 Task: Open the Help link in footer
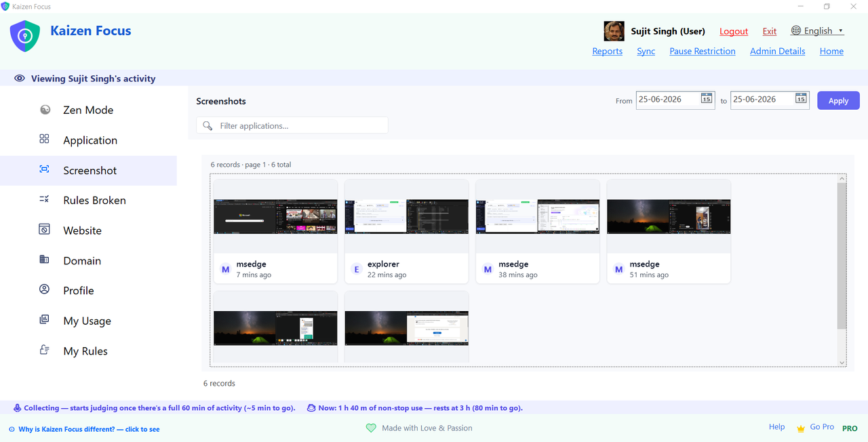coord(777,427)
